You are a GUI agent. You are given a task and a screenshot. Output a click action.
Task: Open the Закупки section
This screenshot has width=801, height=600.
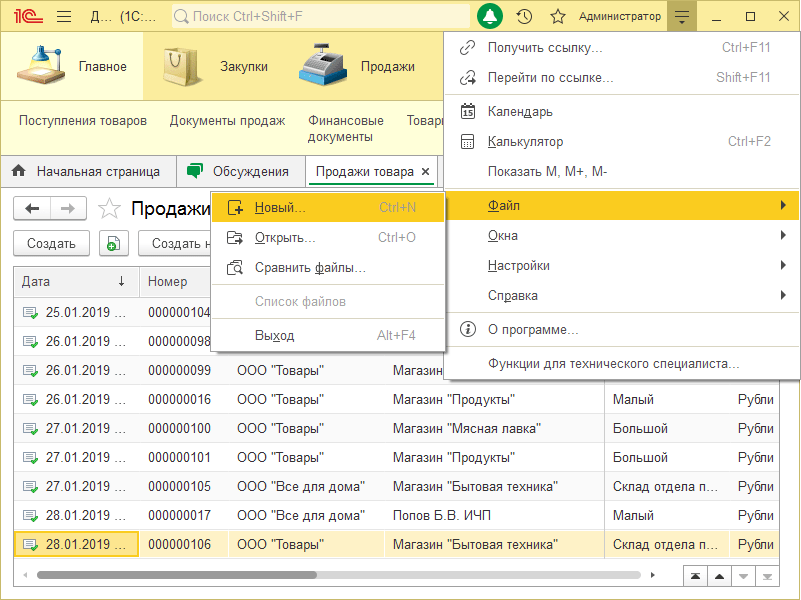point(215,66)
